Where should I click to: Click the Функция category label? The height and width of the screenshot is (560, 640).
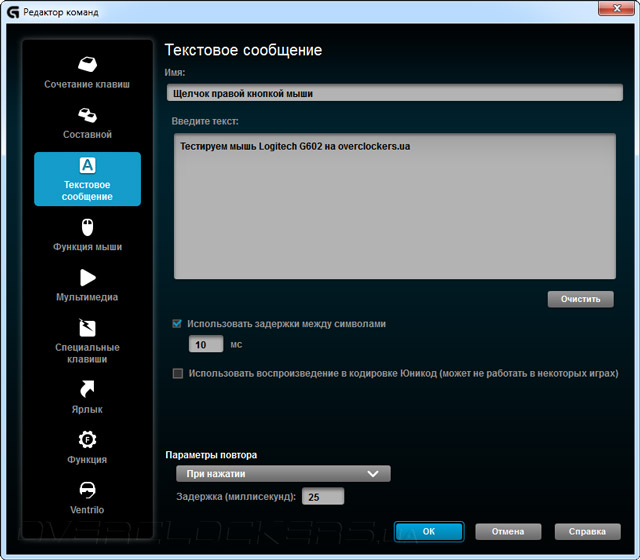pyautogui.click(x=87, y=460)
